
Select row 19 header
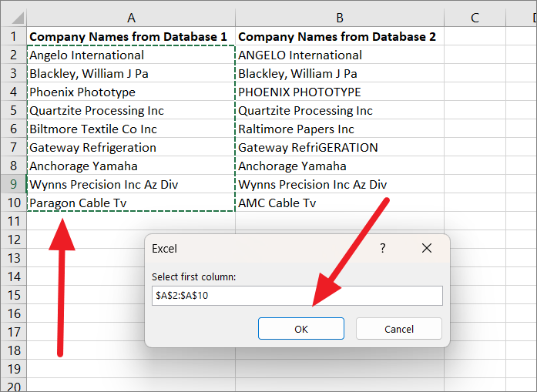14,369
